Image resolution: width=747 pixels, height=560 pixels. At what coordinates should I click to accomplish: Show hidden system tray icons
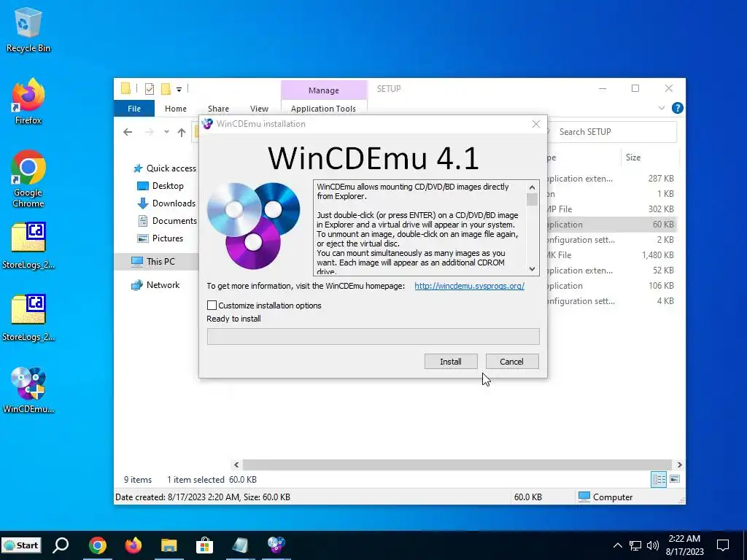point(617,545)
